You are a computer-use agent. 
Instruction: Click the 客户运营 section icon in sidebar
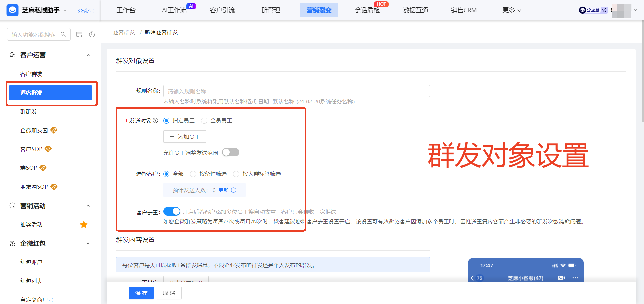click(12, 55)
